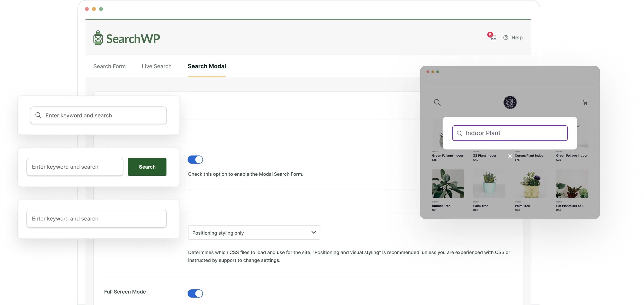This screenshot has width=644, height=305.
Task: Click the Help link in the top bar
Action: (517, 37)
